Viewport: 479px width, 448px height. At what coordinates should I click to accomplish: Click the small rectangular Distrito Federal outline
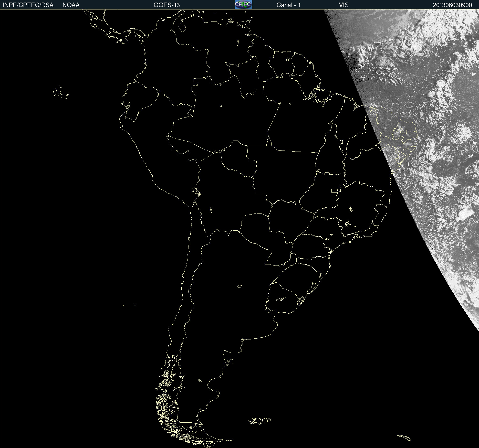point(334,191)
